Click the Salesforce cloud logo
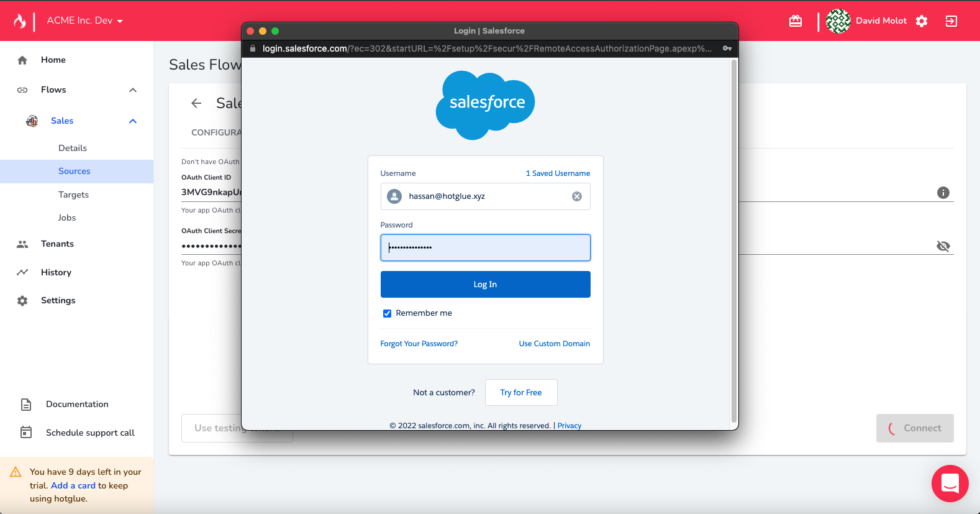The image size is (980, 514). point(486,105)
